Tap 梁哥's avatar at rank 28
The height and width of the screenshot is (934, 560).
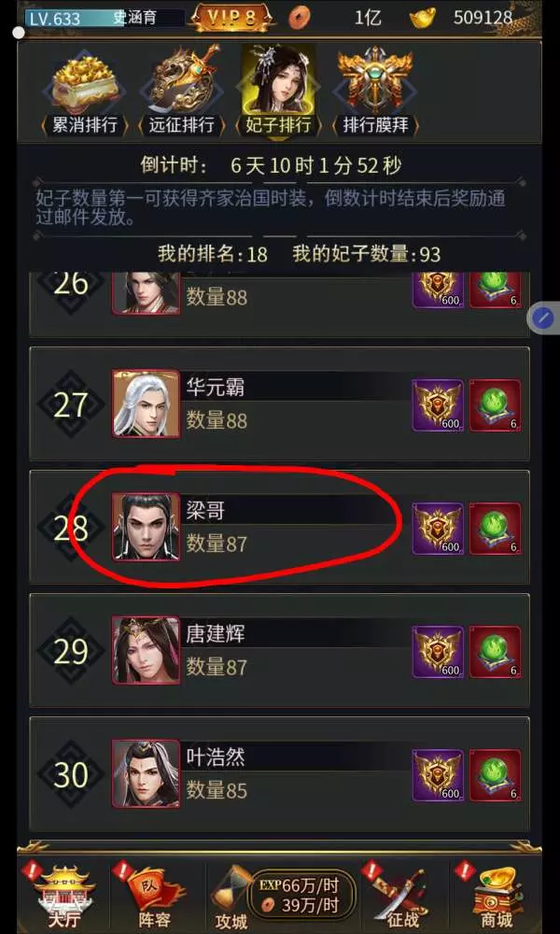point(146,527)
